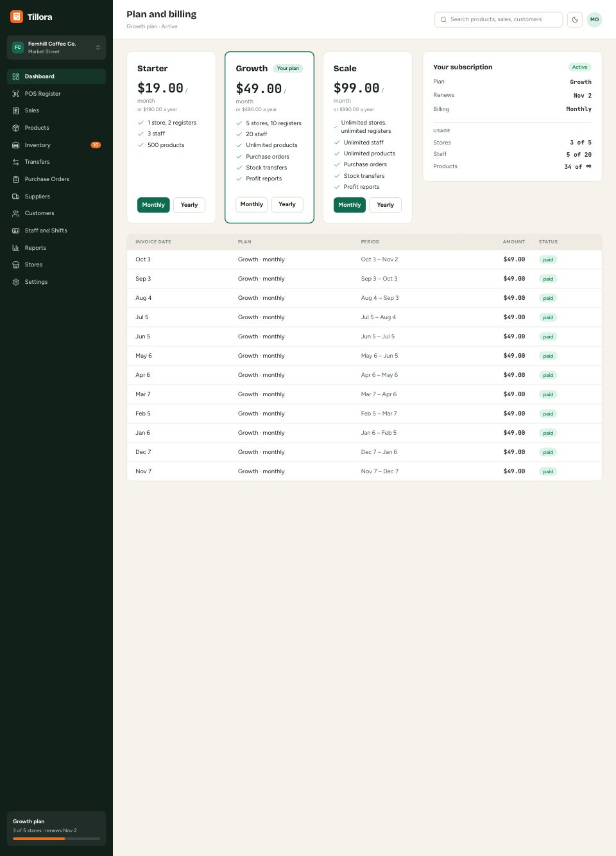Click the 'Plan and billing' heading
The width and height of the screenshot is (616, 856).
(x=162, y=14)
